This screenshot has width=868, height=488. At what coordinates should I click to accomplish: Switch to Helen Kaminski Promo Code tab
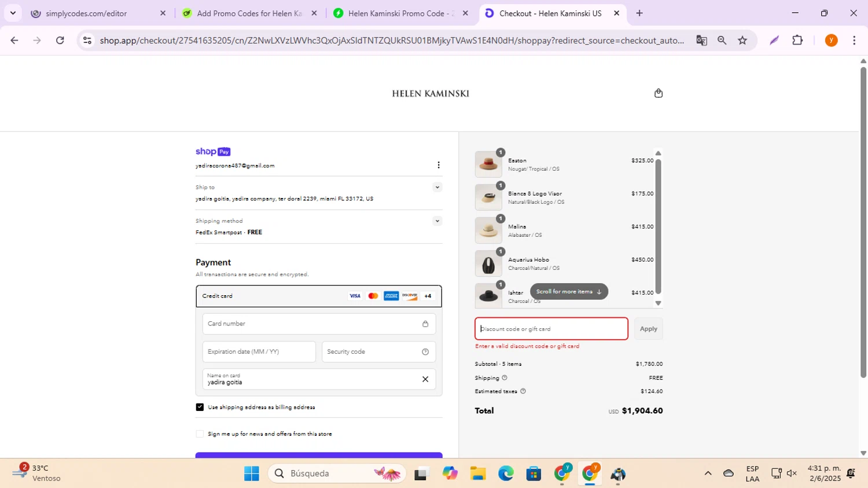point(400,13)
